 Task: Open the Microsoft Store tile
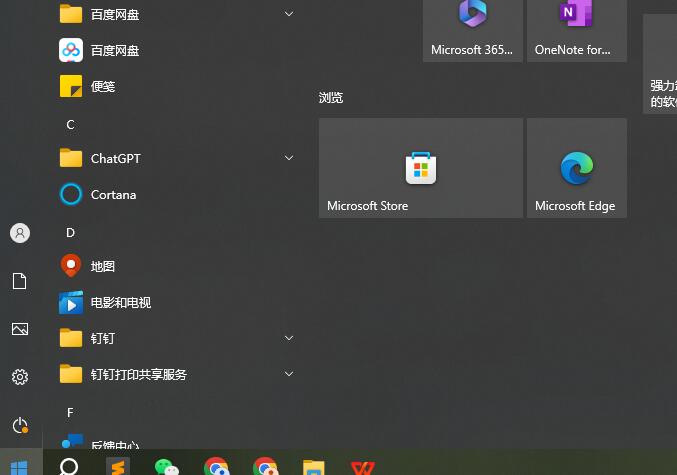point(421,168)
